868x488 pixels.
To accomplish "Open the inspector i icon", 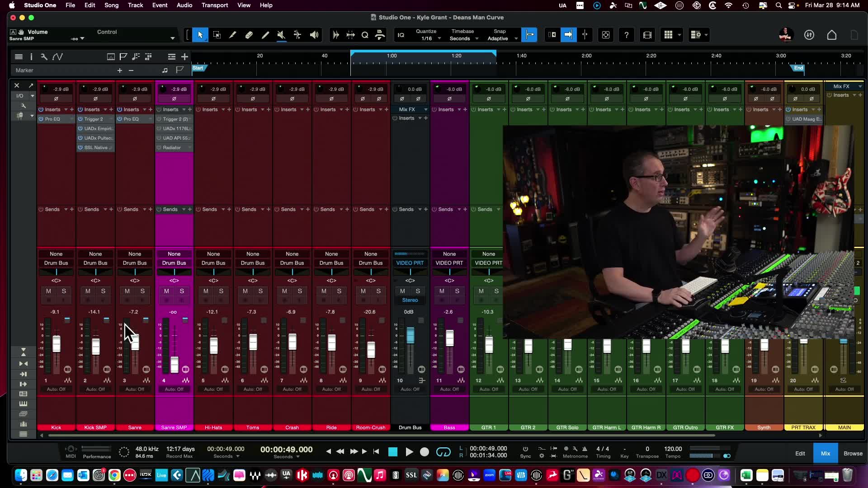I will [31, 56].
